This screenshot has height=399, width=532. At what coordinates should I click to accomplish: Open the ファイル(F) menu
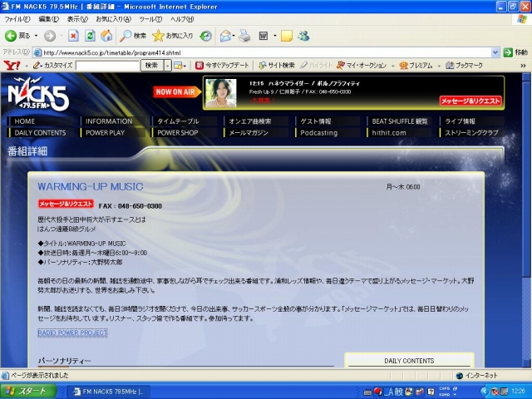[x=17, y=19]
